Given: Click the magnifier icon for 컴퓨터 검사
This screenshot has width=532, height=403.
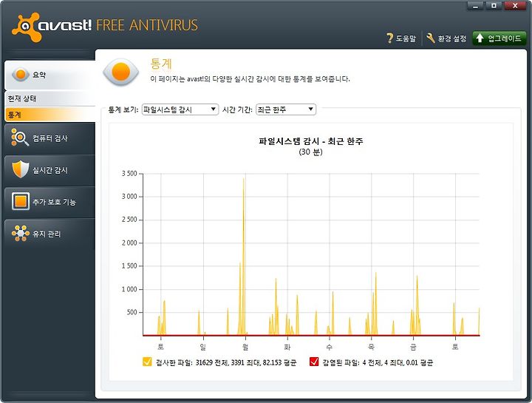Looking at the screenshot, I should pos(20,137).
